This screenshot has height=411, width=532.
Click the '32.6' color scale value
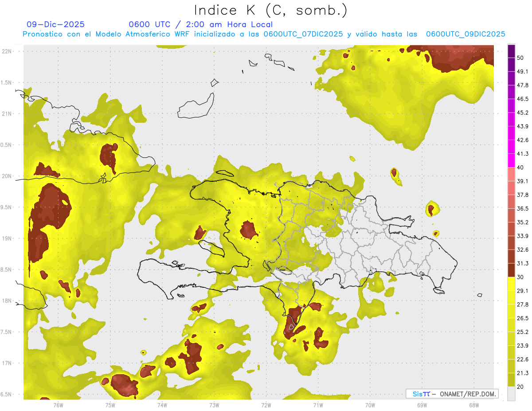(522, 250)
